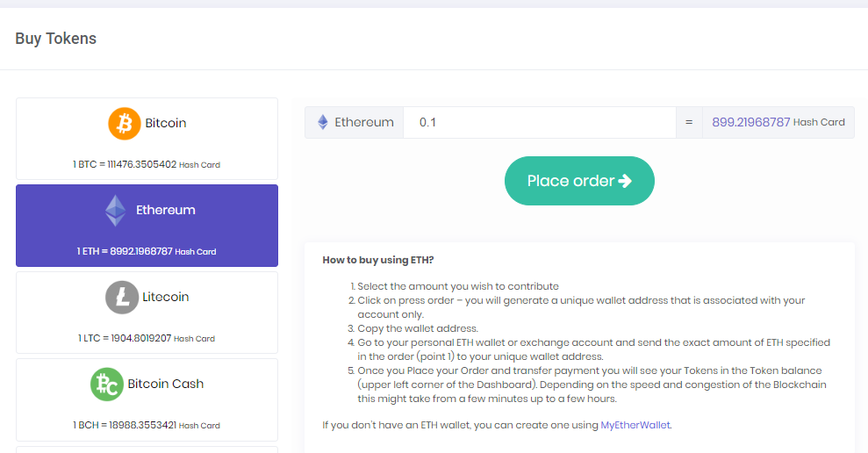The width and height of the screenshot is (868, 453).
Task: Select the Ethereum label in the purple card
Action: (166, 211)
